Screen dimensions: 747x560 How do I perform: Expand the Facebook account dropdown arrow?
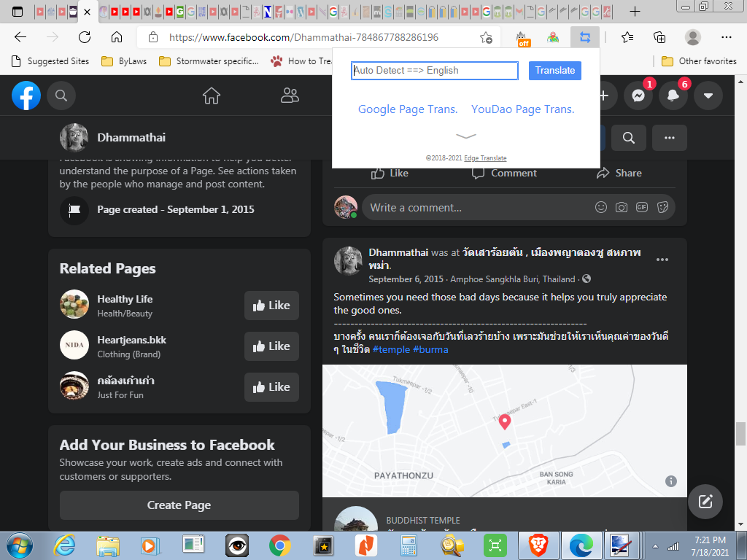[708, 96]
